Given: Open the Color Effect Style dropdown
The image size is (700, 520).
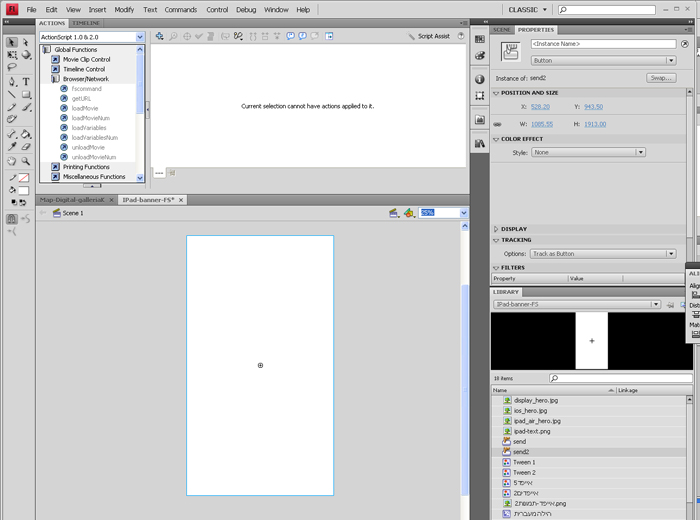Looking at the screenshot, I should (588, 153).
